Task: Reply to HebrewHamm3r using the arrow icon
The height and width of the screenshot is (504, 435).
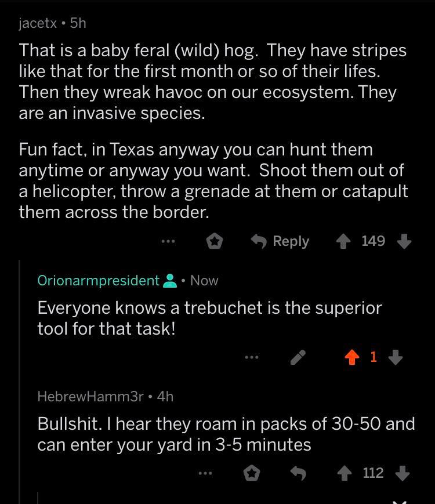Action: [x=298, y=474]
